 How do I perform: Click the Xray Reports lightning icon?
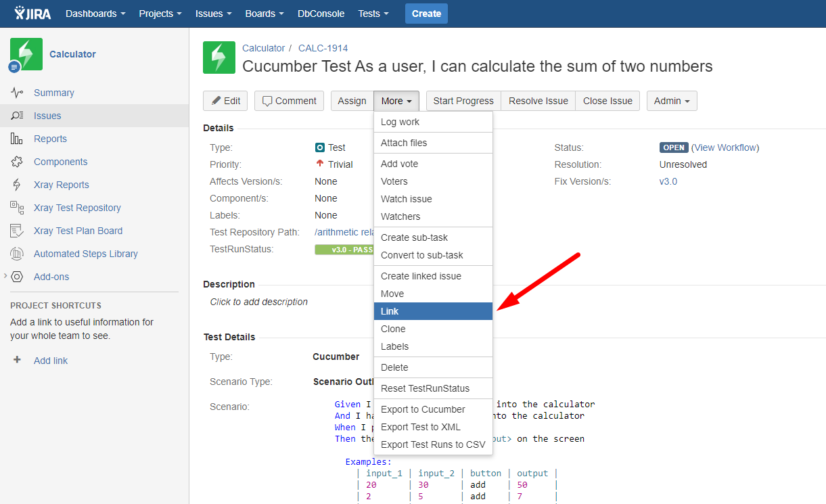click(x=17, y=185)
